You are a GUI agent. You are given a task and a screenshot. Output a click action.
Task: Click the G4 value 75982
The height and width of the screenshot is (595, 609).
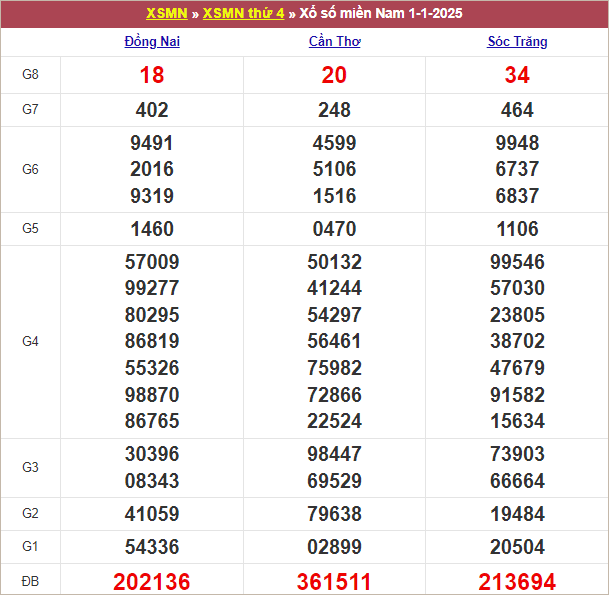coord(334,368)
